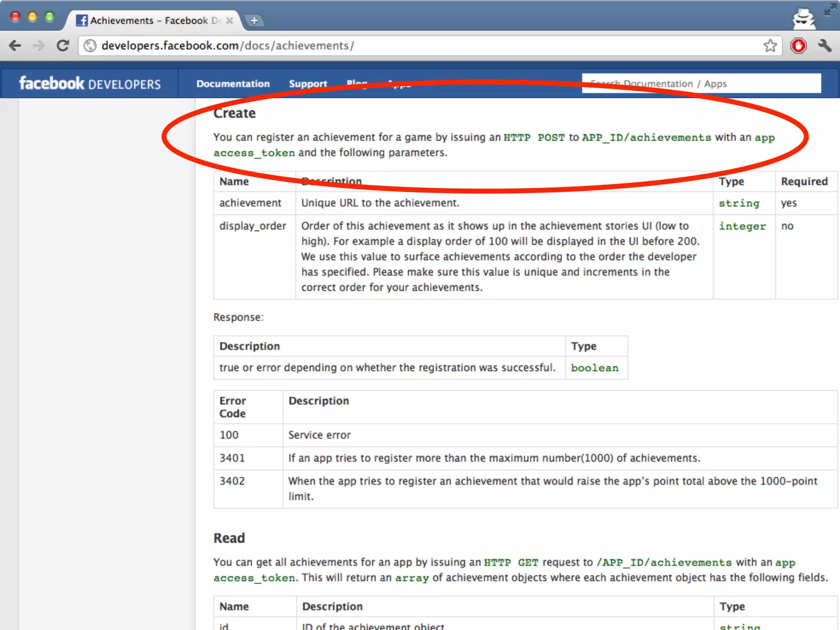840x630 pixels.
Task: Click the integer type link
Action: coord(742,226)
